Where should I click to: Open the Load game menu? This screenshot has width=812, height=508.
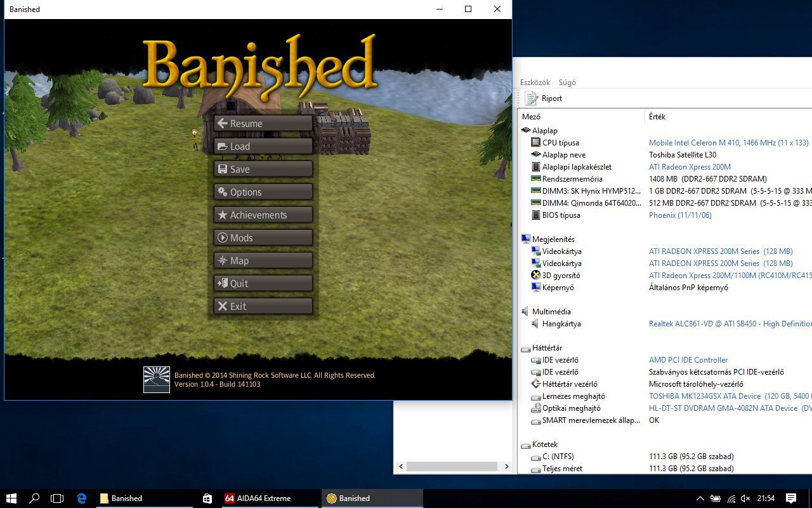click(x=263, y=146)
